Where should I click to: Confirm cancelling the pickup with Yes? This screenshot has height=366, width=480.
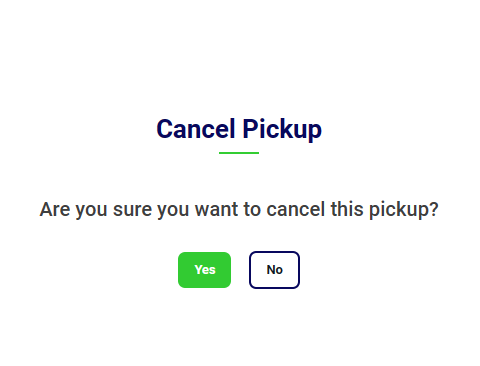coord(204,270)
